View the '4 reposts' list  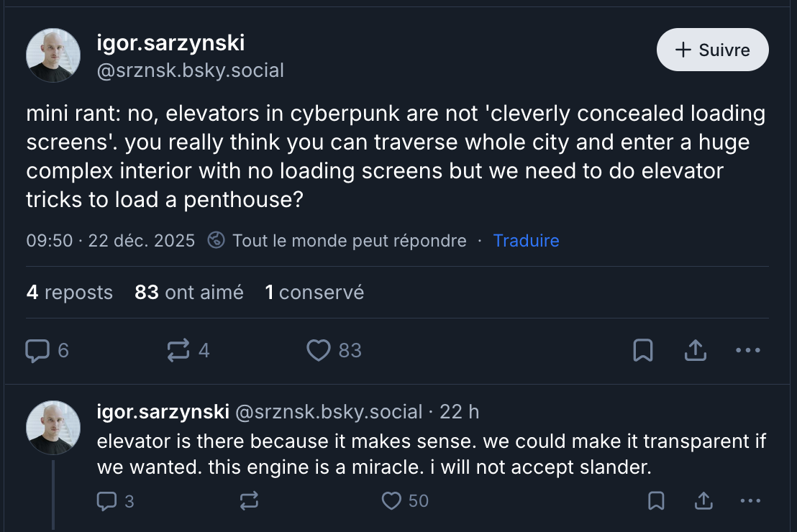pyautogui.click(x=69, y=293)
